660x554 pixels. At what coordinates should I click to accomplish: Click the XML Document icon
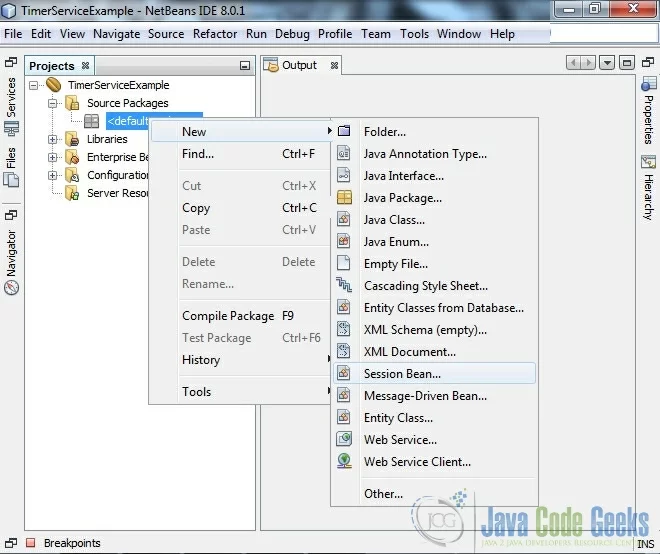[x=344, y=351]
